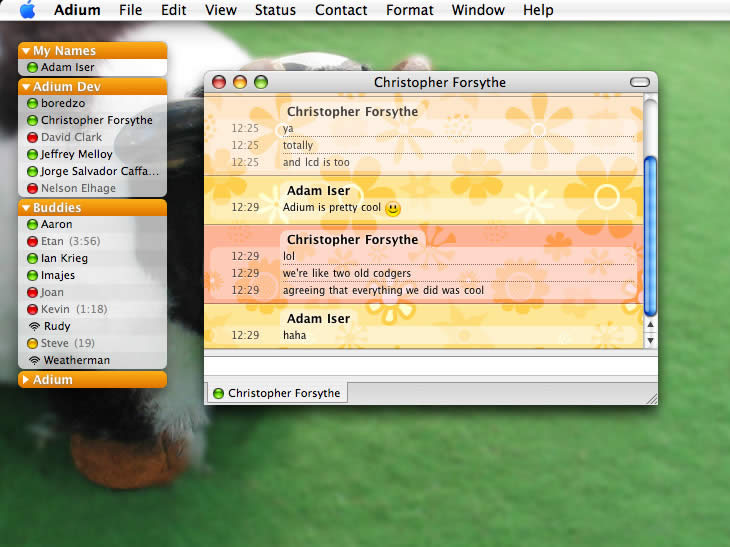Open the Apple menu logo
This screenshot has height=547, width=730.
click(x=27, y=10)
